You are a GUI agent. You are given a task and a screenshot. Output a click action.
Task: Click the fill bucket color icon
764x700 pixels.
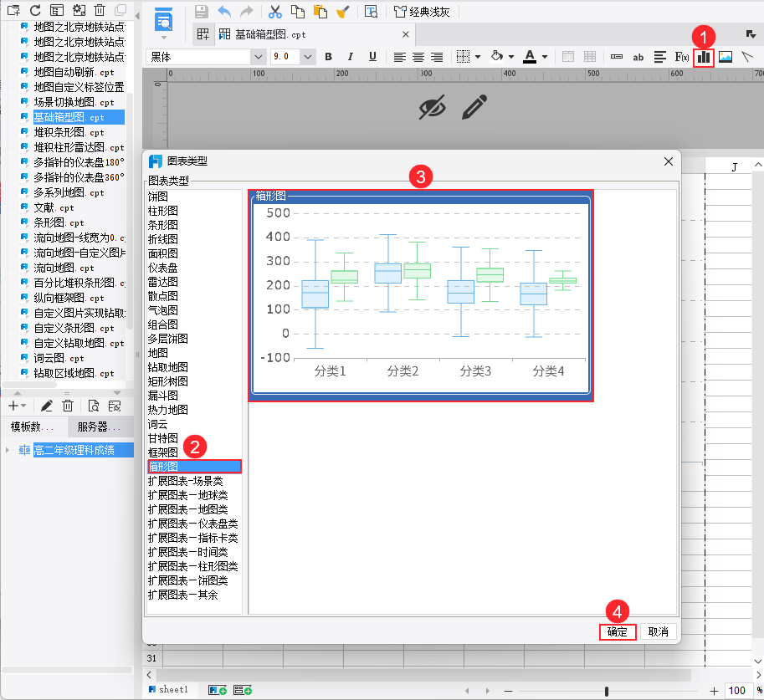tap(496, 57)
